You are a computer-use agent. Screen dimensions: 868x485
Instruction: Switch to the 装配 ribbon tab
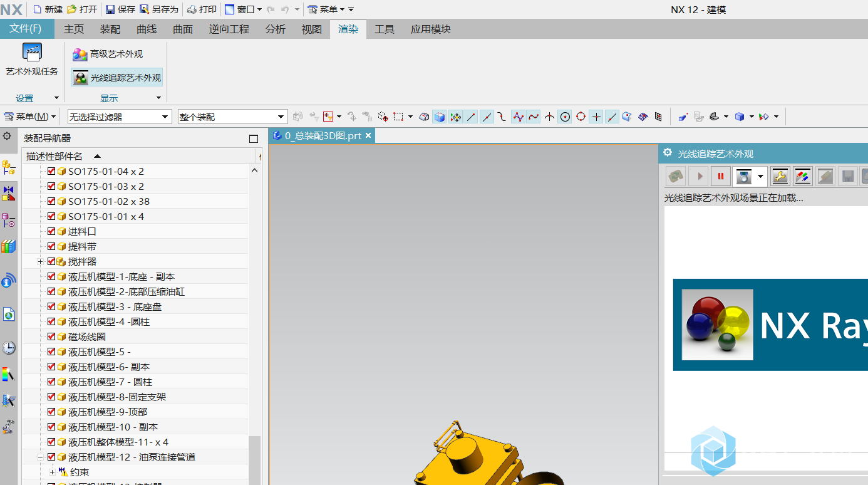click(x=110, y=29)
